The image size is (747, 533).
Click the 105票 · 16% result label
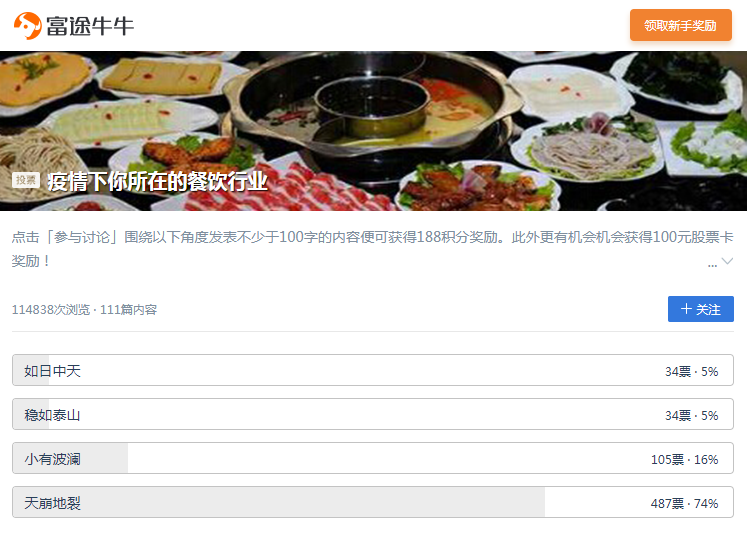[x=684, y=460]
